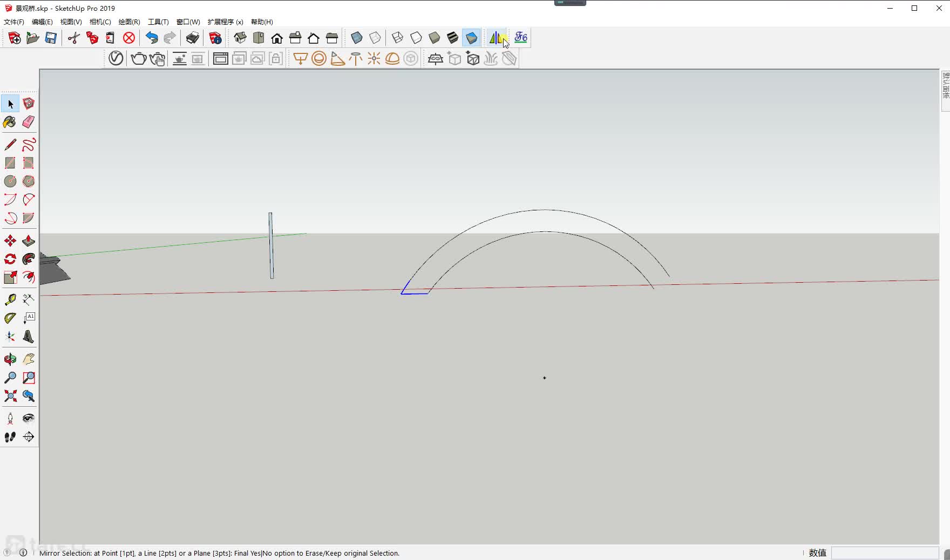This screenshot has height=560, width=950.
Task: Open the 工具(T) menu
Action: tap(158, 22)
